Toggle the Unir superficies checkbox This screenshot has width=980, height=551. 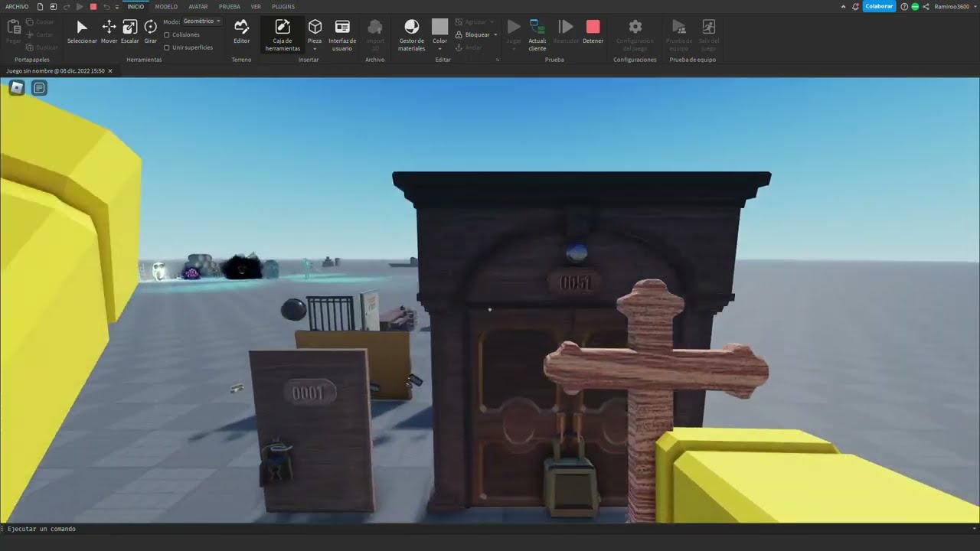pos(167,47)
